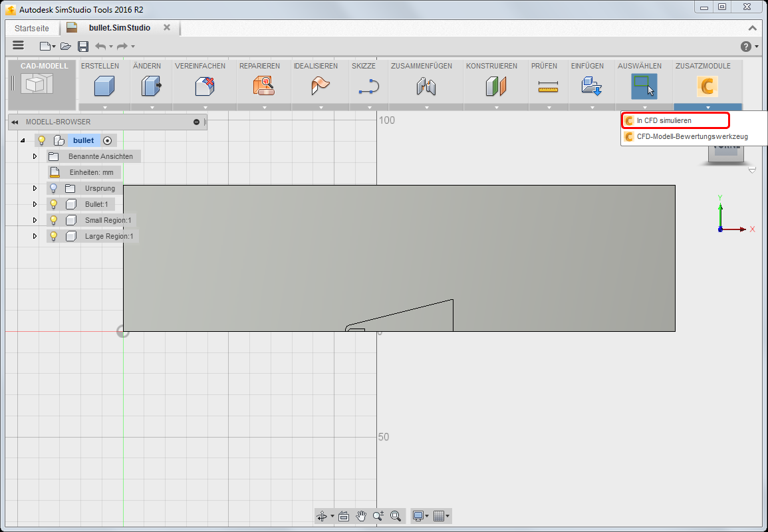Collapse the bullet root node

23,140
